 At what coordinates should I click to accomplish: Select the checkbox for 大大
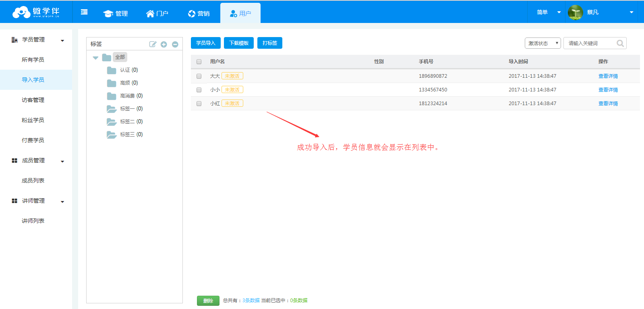coord(199,76)
